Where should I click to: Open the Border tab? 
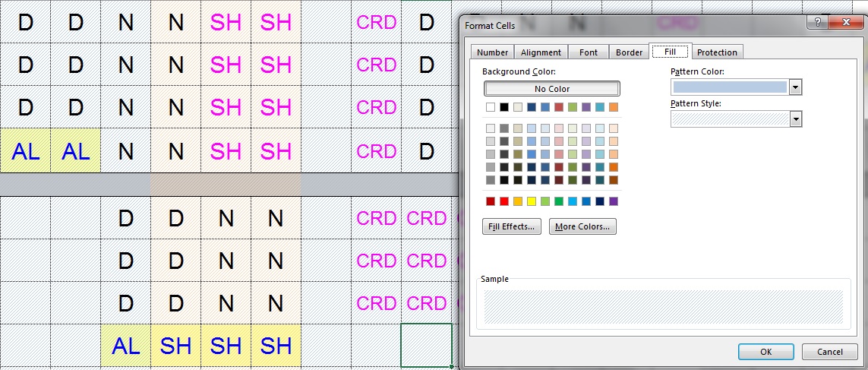[630, 52]
